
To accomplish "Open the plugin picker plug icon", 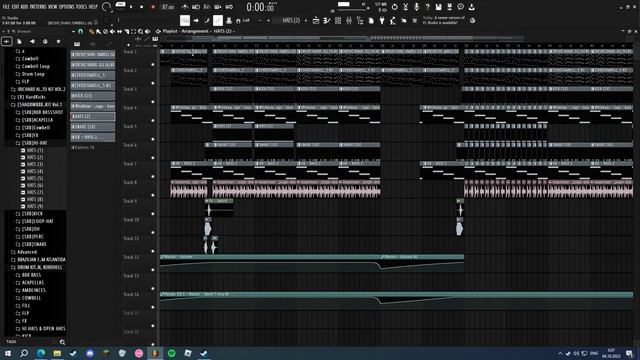I will click(382, 20).
